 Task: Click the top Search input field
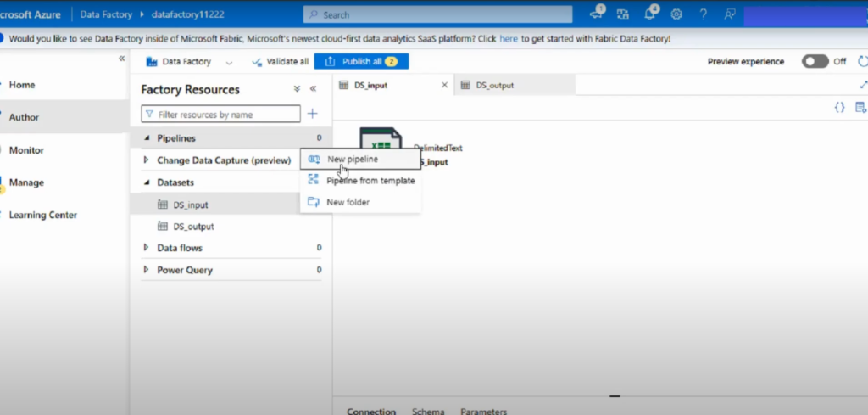[x=438, y=15]
